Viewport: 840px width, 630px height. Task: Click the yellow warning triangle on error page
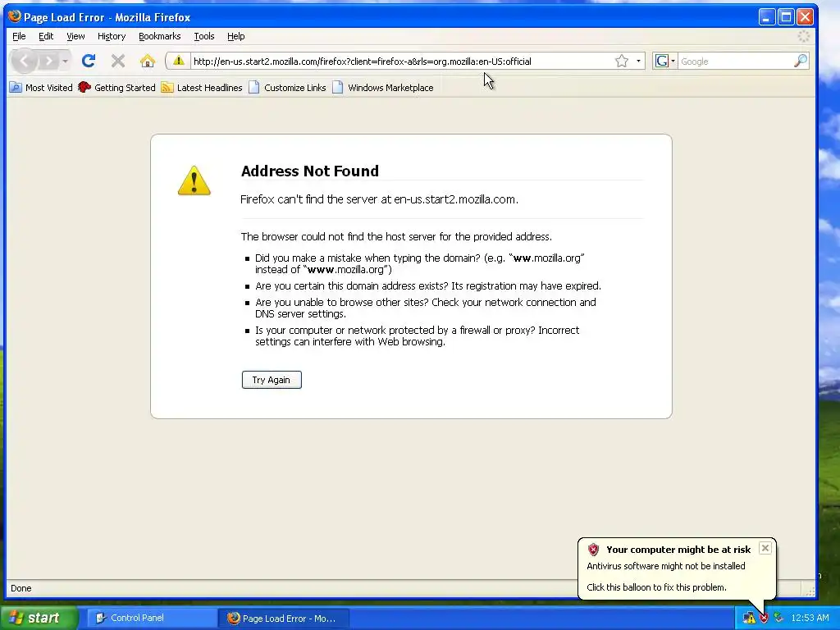pyautogui.click(x=194, y=180)
